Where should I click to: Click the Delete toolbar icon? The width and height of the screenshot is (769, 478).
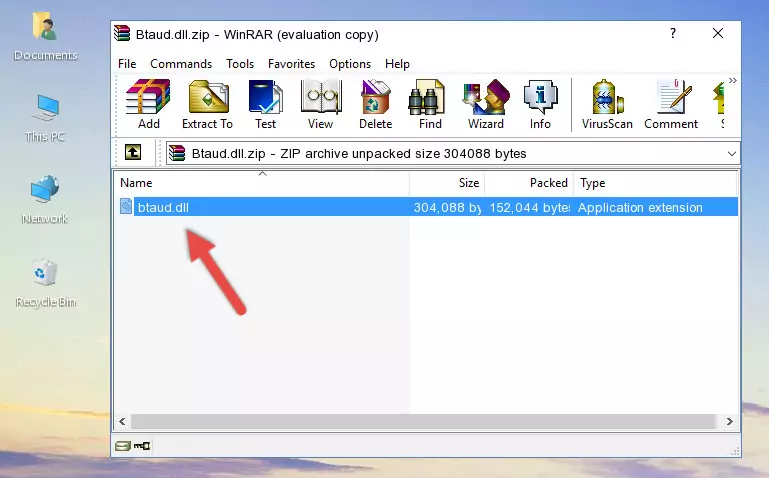pyautogui.click(x=375, y=104)
